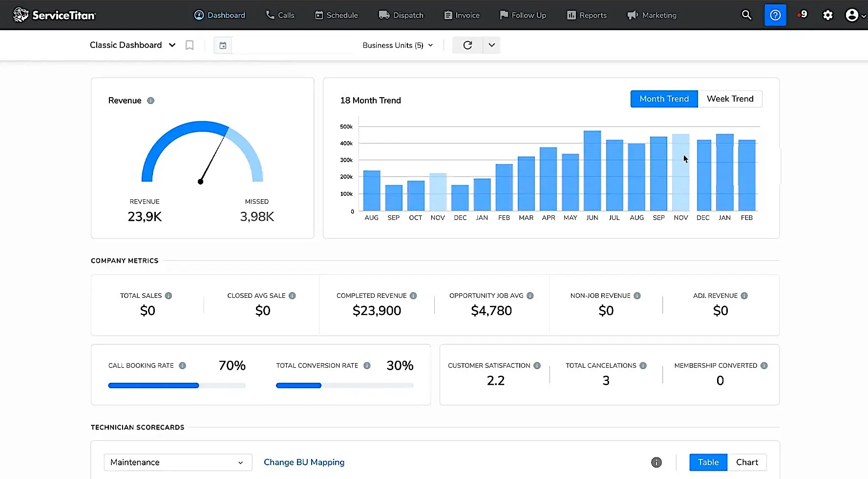Image resolution: width=868 pixels, height=479 pixels.
Task: Click the Change BU Mapping link
Action: point(304,462)
